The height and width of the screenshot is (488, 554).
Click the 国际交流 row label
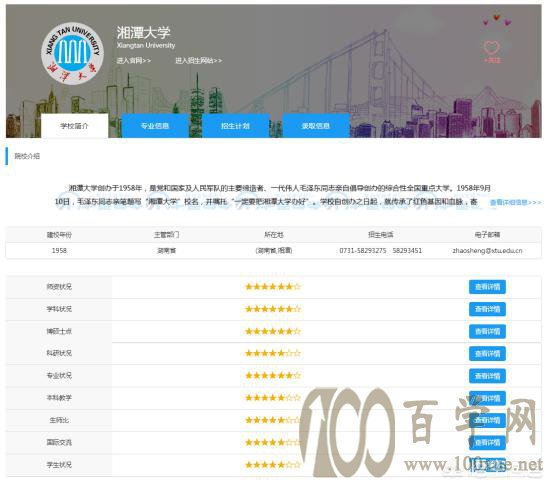[59, 442]
